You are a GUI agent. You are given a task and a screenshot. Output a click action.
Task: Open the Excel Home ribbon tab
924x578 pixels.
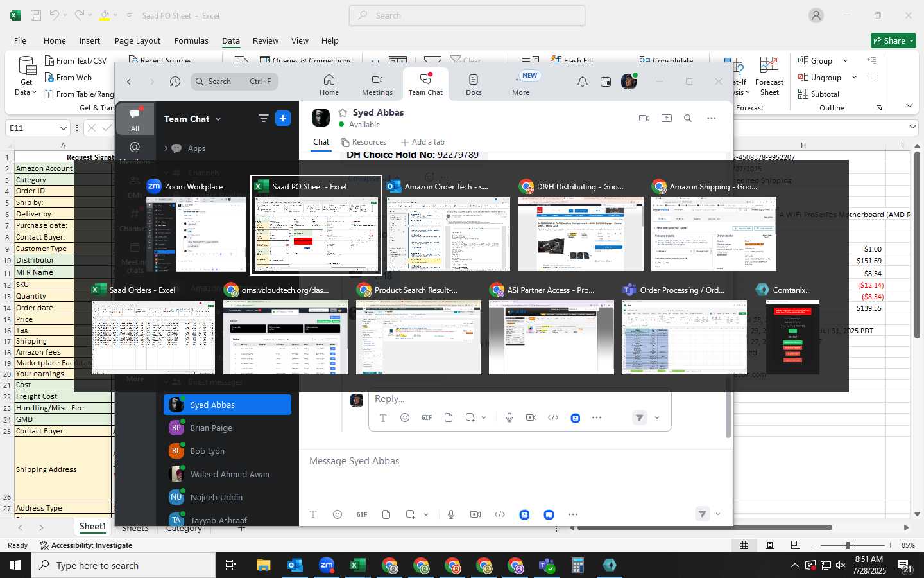[55, 40]
